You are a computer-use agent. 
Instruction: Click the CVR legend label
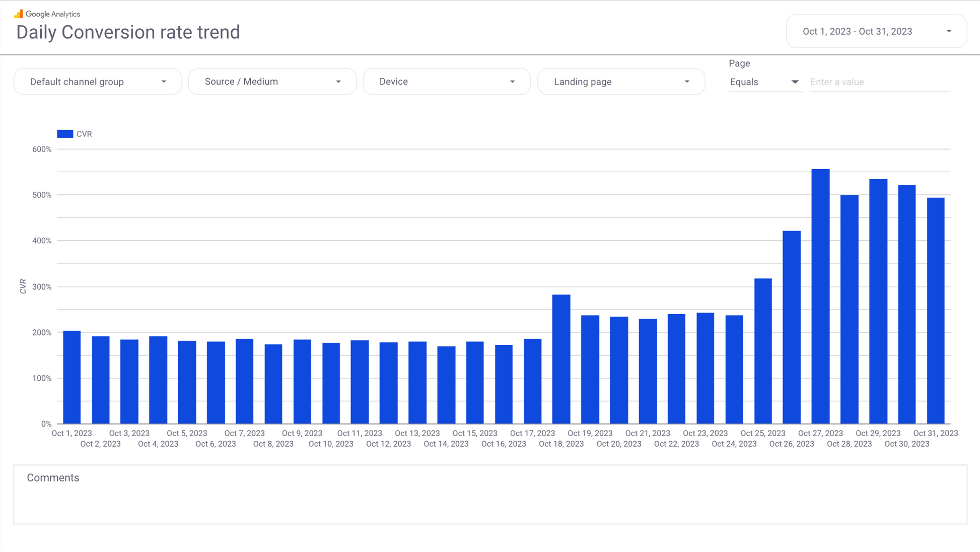point(84,134)
